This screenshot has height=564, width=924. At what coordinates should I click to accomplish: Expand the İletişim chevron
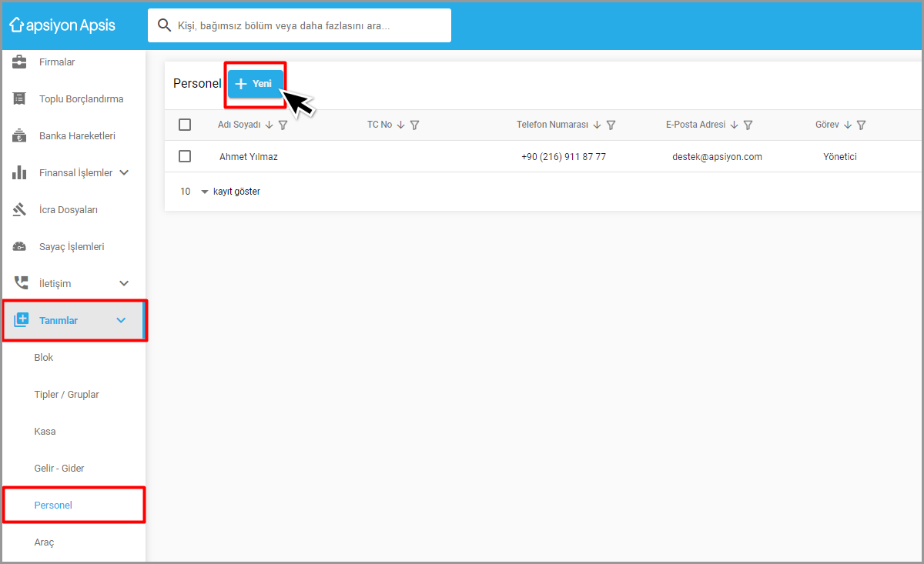124,283
